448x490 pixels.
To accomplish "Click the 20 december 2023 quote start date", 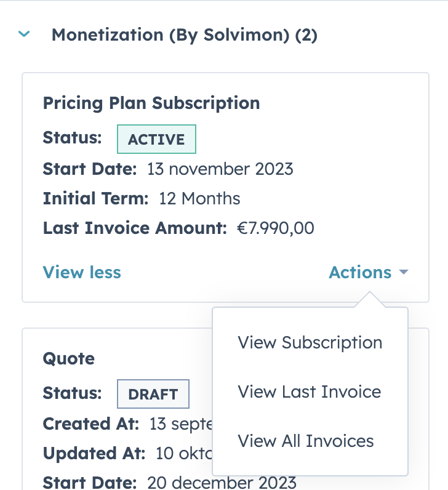I will point(222,482).
